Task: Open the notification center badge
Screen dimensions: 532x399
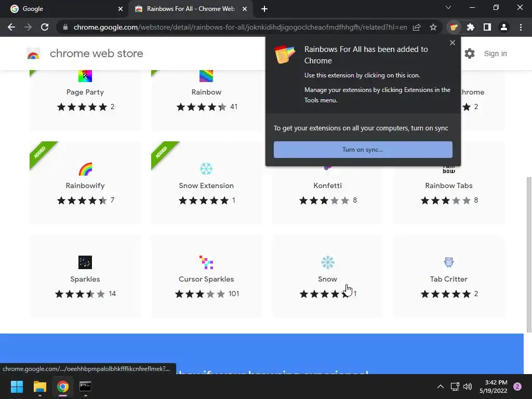Action: (517, 387)
